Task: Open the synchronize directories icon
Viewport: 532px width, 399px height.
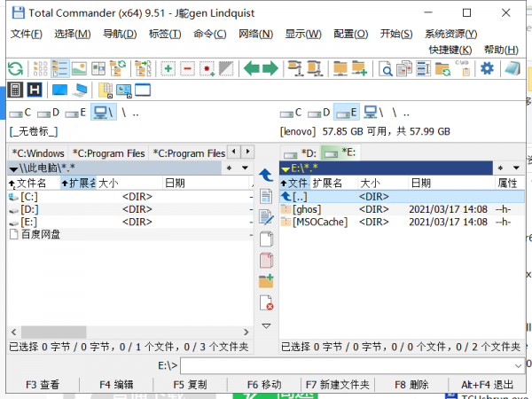Action: coord(442,69)
